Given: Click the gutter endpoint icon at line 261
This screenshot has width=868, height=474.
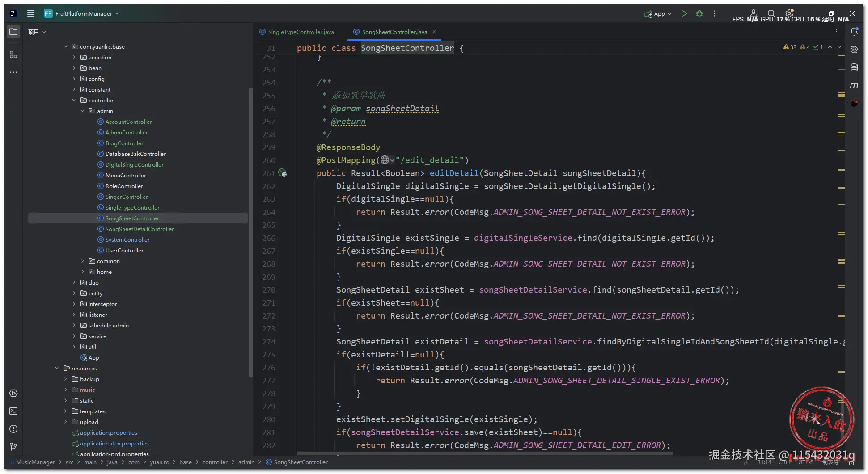Looking at the screenshot, I should click(x=283, y=173).
